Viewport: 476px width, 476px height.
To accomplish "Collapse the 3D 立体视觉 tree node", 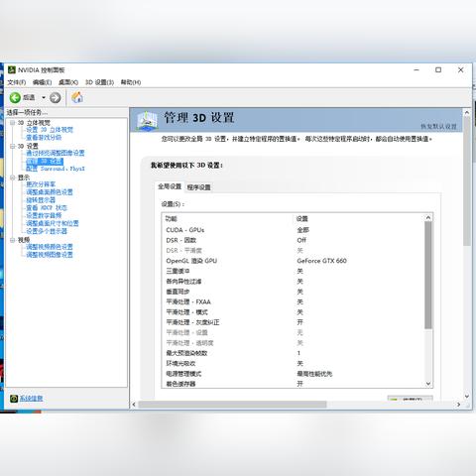I will [x=13, y=123].
